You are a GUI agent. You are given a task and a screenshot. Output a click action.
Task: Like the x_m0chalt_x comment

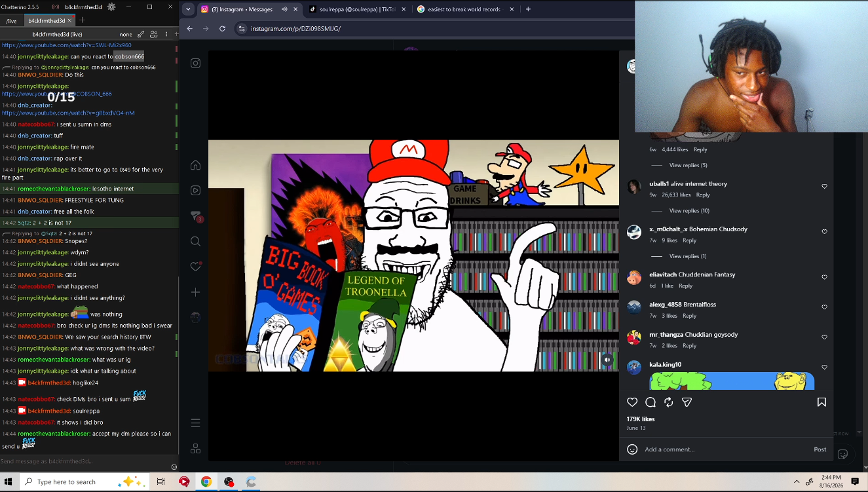[824, 232]
